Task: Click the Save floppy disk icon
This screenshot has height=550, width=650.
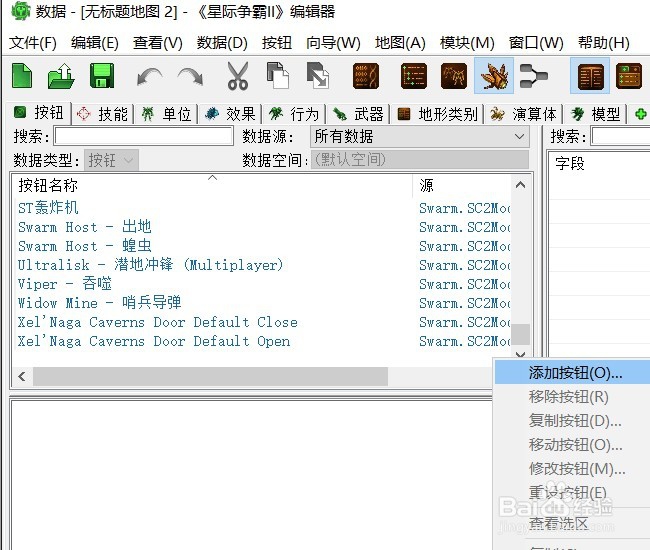Action: tap(102, 75)
